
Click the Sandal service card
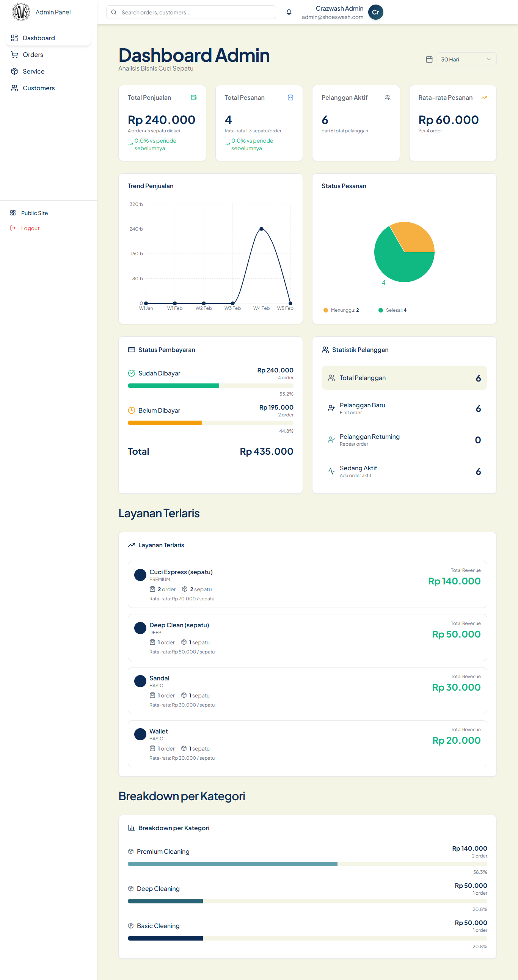point(307,691)
